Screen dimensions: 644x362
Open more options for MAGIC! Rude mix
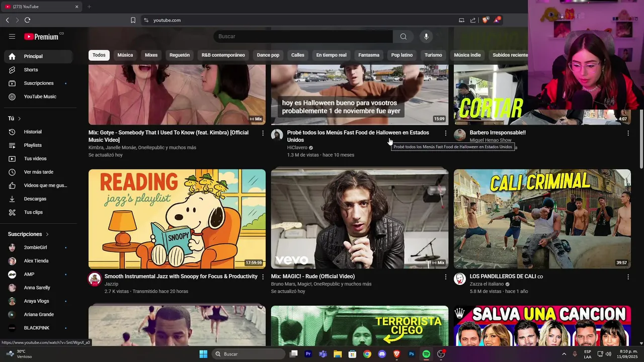tap(445, 277)
